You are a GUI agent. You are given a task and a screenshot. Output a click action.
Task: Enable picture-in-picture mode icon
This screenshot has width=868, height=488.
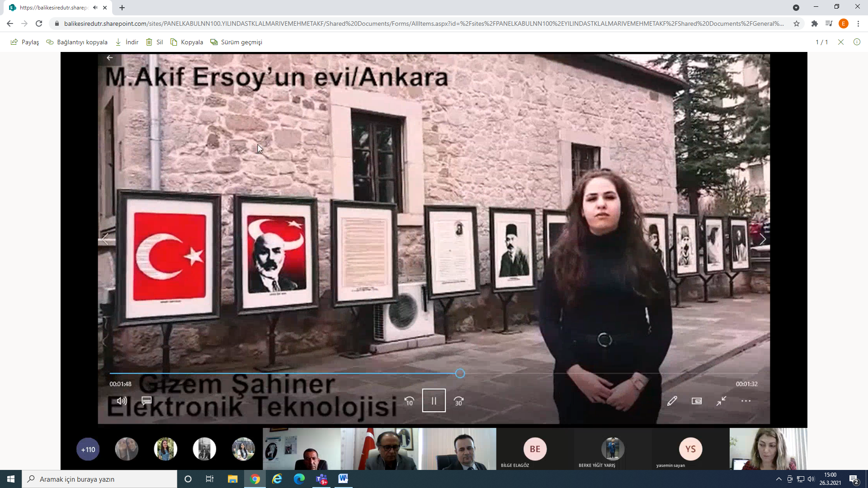(x=697, y=401)
